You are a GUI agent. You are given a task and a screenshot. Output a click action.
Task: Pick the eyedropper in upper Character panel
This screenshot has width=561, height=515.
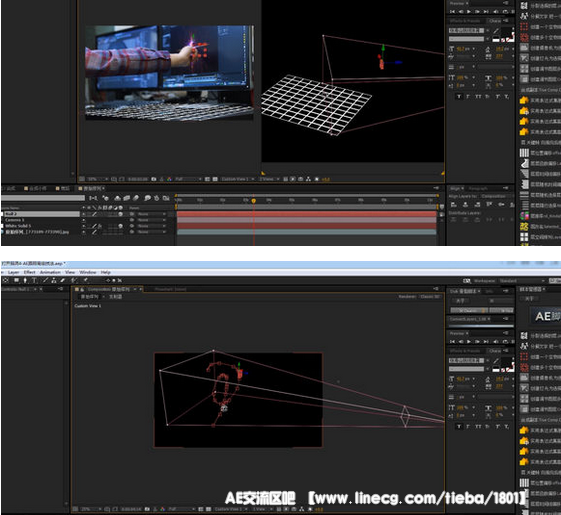click(496, 31)
